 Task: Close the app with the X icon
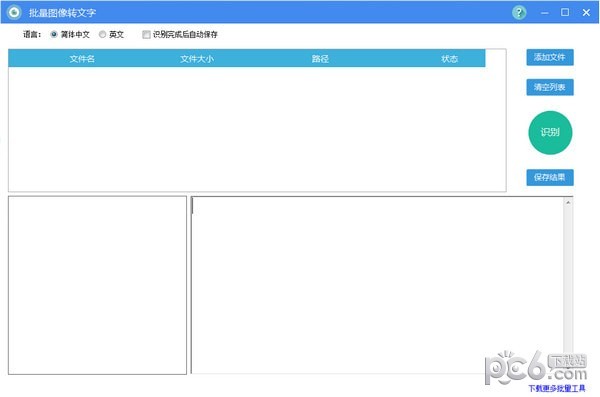coord(586,13)
